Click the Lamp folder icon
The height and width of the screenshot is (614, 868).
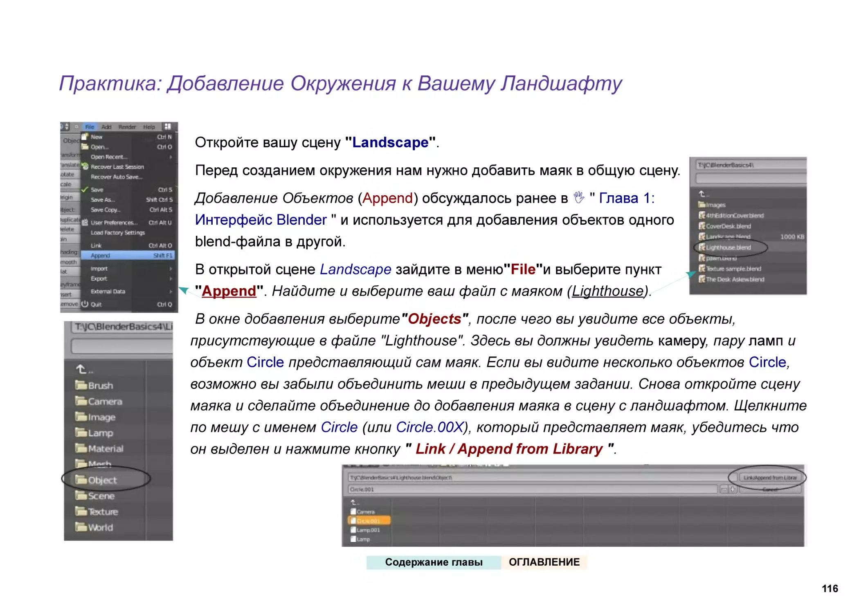[x=81, y=433]
